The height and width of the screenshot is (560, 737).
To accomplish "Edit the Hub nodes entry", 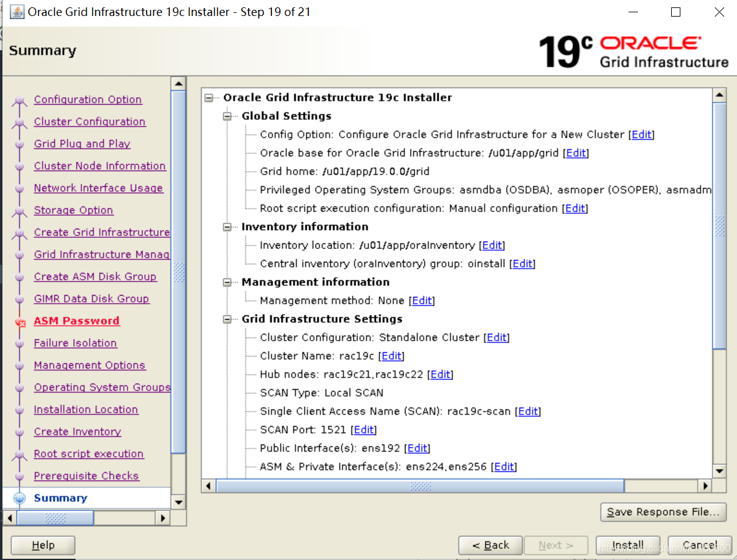I will coord(440,374).
